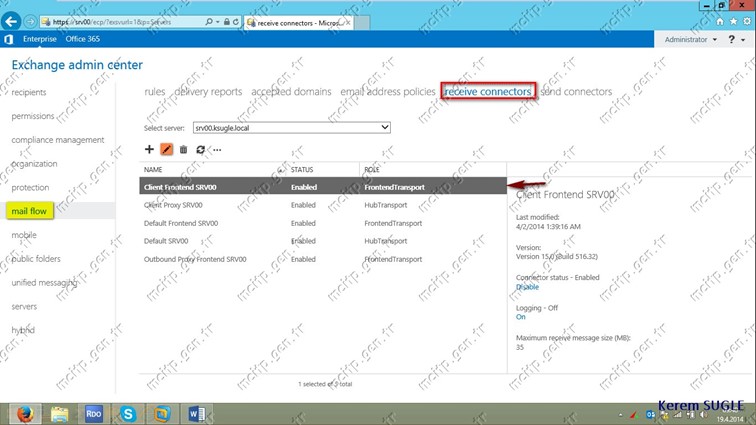Click the address bar search magnifier

pyautogui.click(x=209, y=22)
